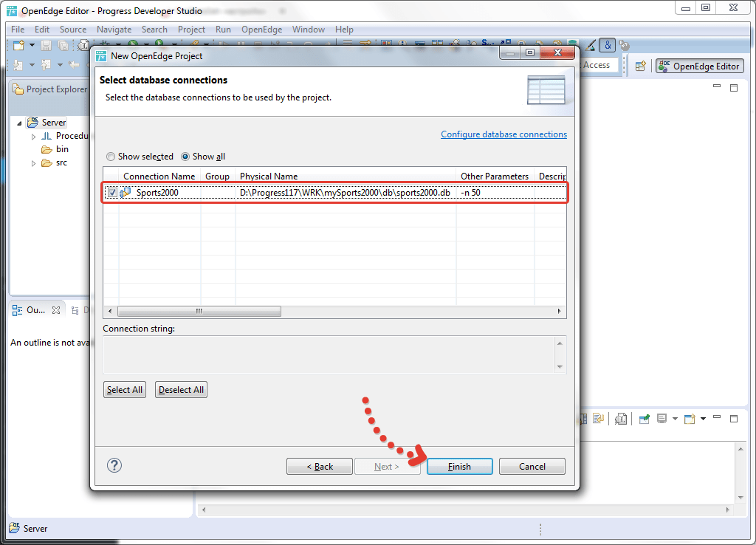Click the table scrollbar right arrow

click(560, 311)
